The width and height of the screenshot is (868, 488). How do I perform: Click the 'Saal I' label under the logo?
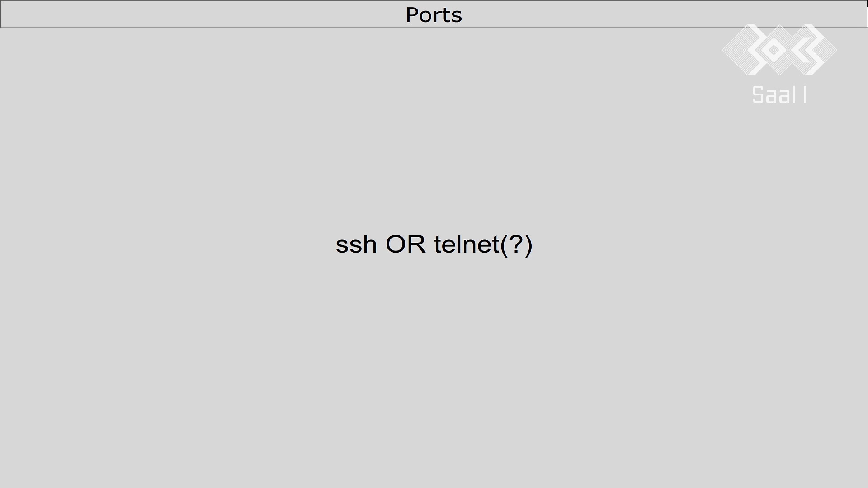779,95
